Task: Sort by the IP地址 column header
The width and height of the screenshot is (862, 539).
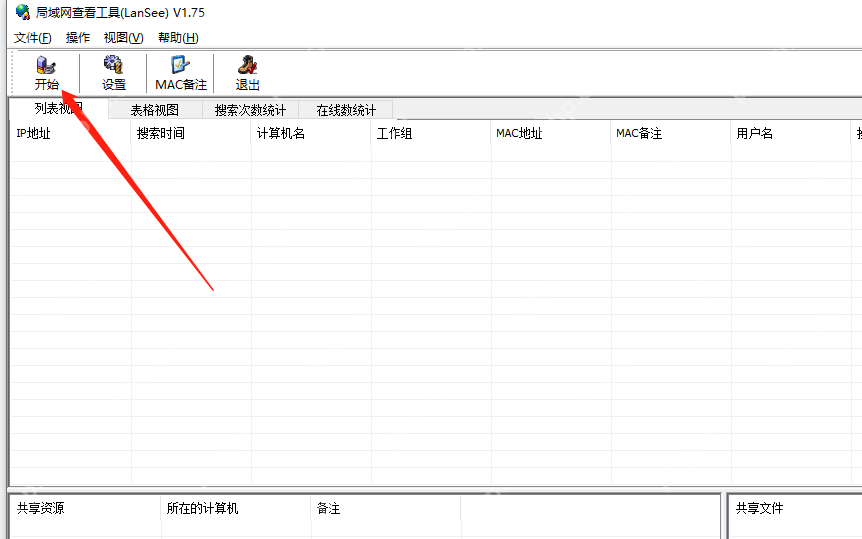Action: tap(70, 133)
